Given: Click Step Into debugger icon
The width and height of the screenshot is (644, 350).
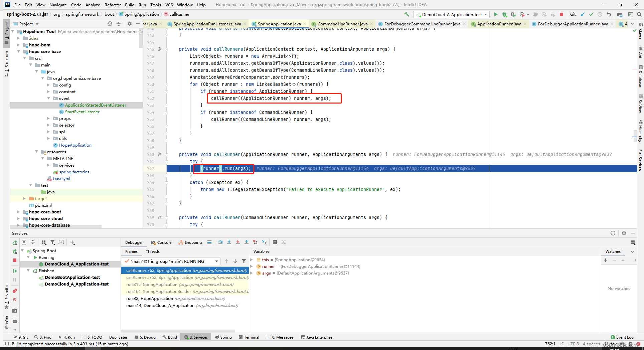Looking at the screenshot, I should click(x=229, y=242).
